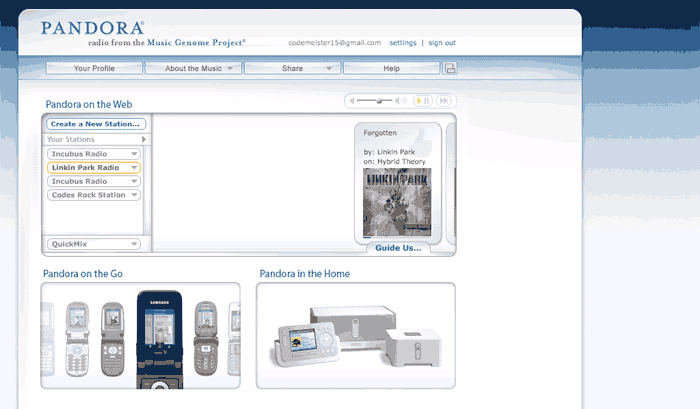Open arrow of Incubus Radio below Linkin Park

[x=134, y=181]
